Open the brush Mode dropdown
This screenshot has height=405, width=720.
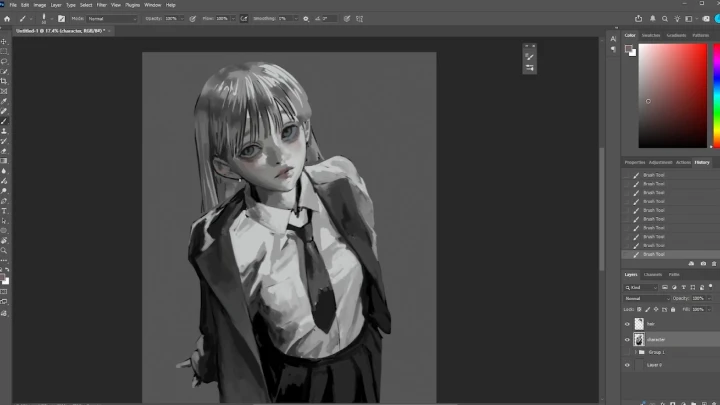pyautogui.click(x=112, y=19)
